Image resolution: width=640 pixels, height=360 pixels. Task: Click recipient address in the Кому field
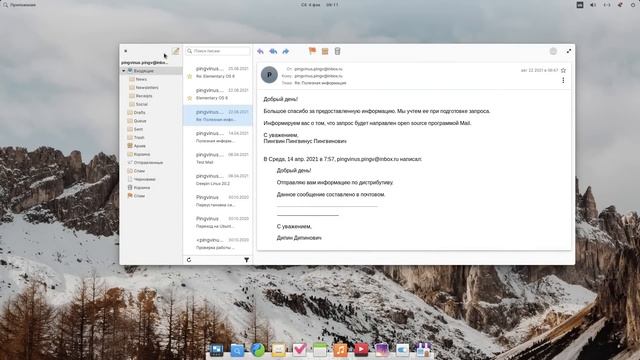(x=318, y=76)
